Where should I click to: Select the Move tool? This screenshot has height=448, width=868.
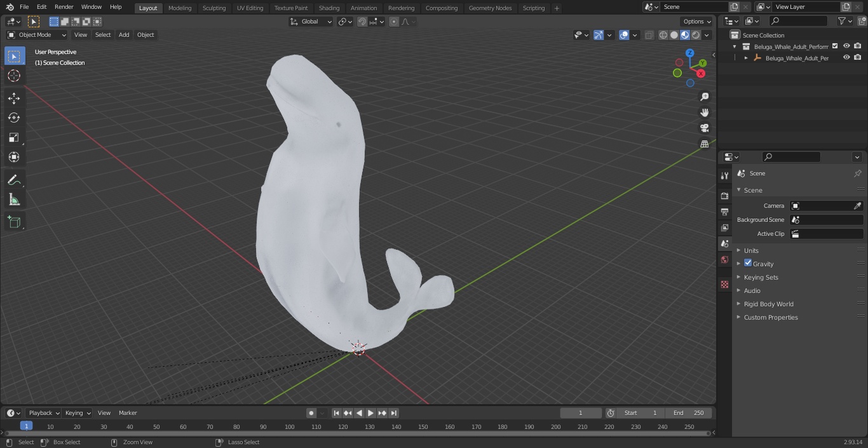14,98
